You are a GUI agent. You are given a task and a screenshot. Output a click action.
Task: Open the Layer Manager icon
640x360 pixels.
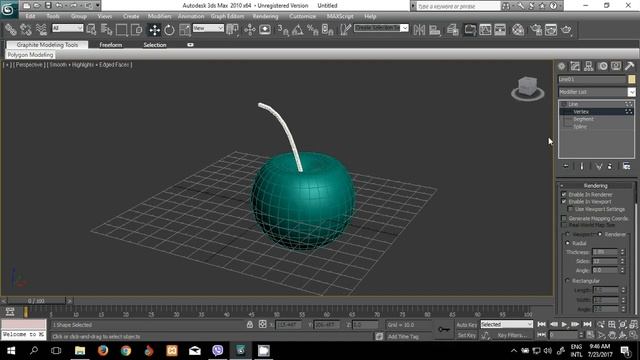pos(453,30)
